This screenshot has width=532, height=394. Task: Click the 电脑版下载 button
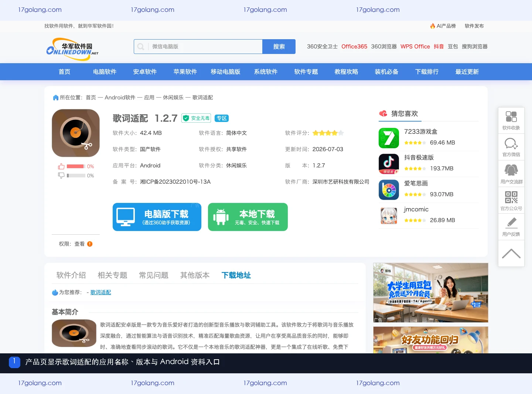tap(157, 217)
